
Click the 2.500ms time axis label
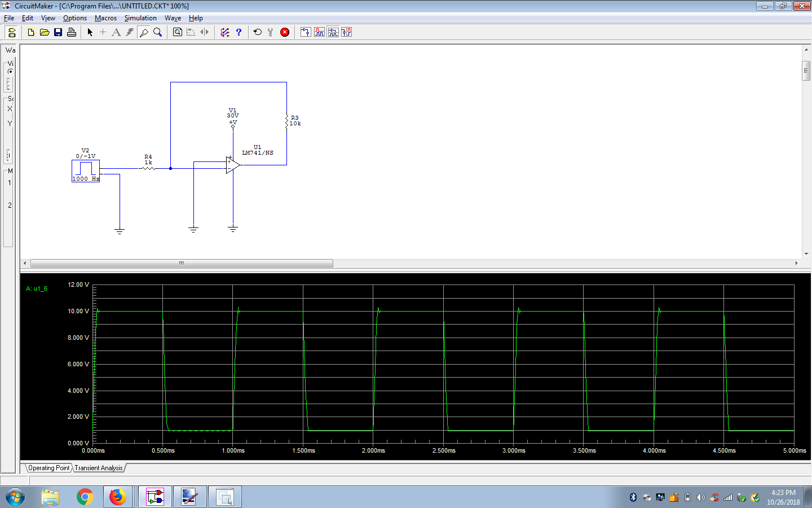click(444, 450)
